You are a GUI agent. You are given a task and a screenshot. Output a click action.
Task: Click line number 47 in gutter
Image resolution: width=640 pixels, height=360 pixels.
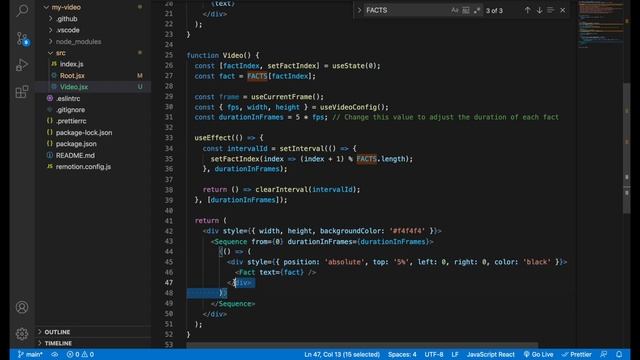point(169,283)
